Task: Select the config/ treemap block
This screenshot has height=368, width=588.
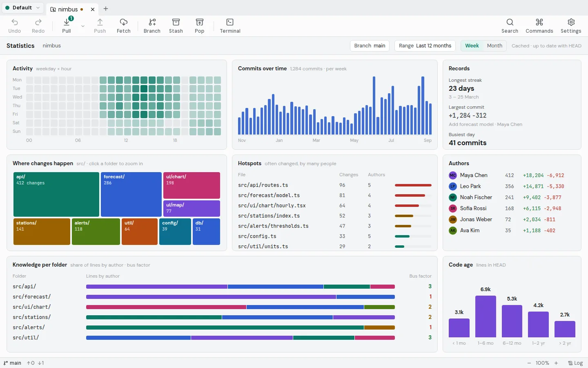Action: (x=175, y=231)
